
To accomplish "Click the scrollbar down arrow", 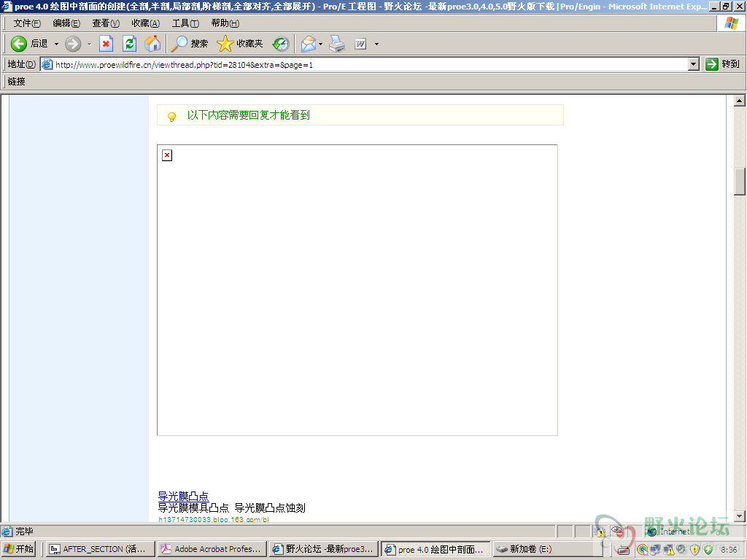I will pyautogui.click(x=740, y=516).
